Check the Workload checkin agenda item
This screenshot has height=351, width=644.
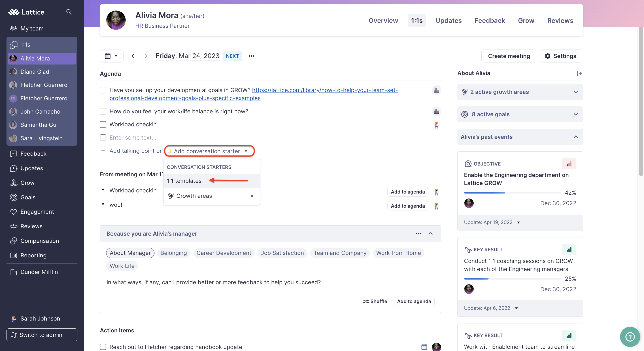103,124
